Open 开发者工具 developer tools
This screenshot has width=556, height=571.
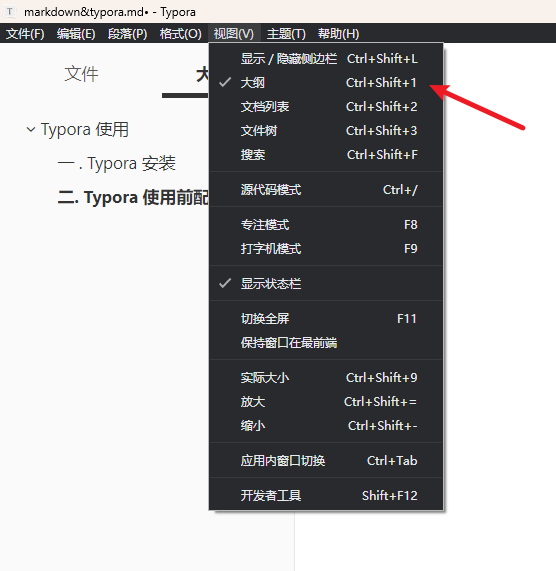point(326,496)
